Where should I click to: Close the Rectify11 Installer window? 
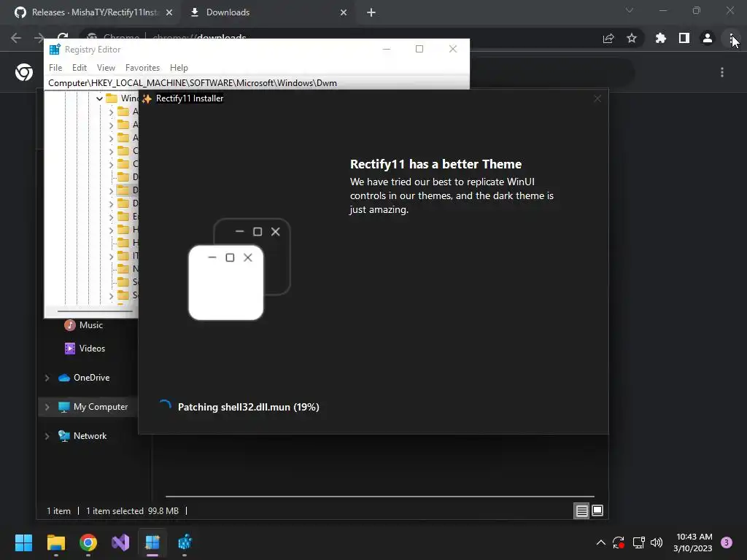597,98
